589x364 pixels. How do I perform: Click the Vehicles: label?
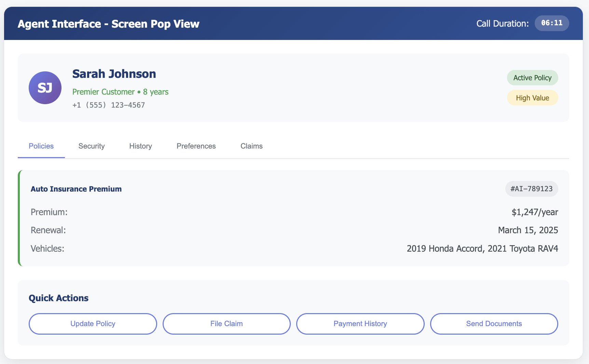coord(47,249)
